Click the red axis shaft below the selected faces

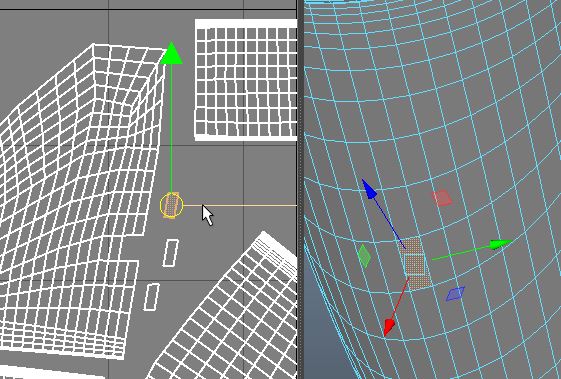[400, 298]
